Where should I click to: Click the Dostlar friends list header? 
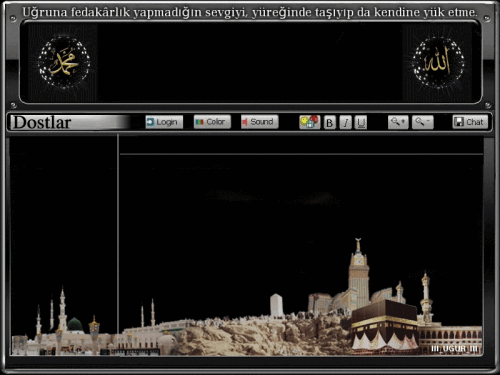pyautogui.click(x=42, y=122)
